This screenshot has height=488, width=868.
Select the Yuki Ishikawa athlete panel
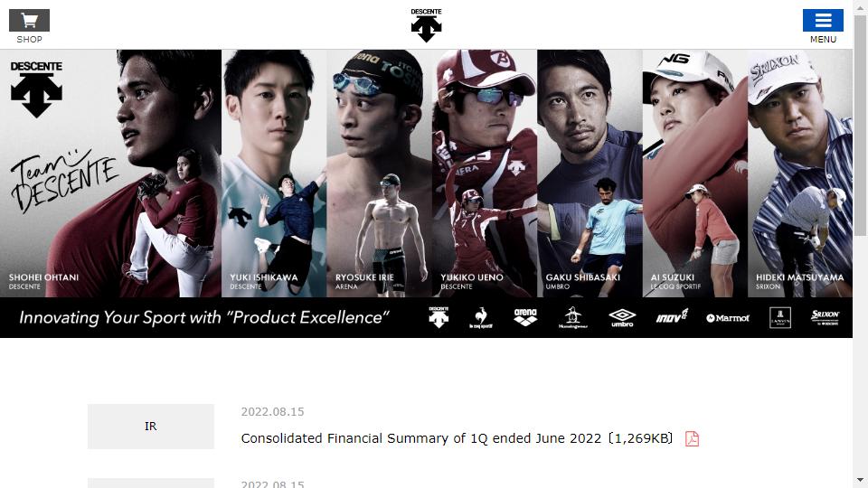pyautogui.click(x=274, y=174)
